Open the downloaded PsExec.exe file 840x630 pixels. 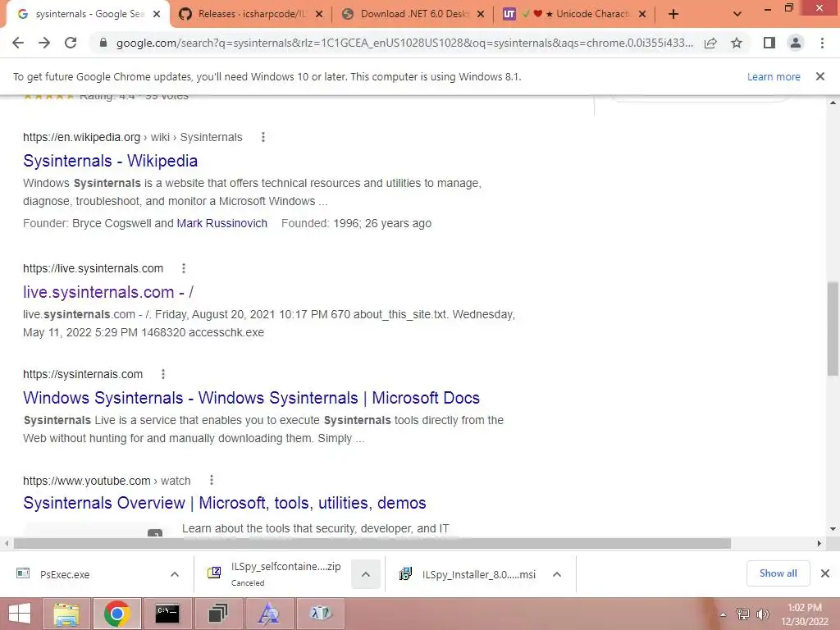tap(65, 574)
